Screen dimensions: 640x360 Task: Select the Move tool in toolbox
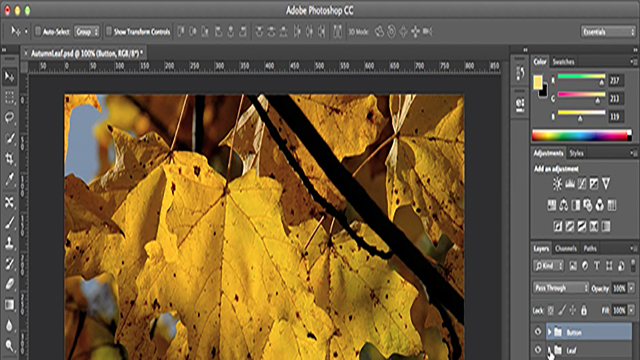(9, 77)
